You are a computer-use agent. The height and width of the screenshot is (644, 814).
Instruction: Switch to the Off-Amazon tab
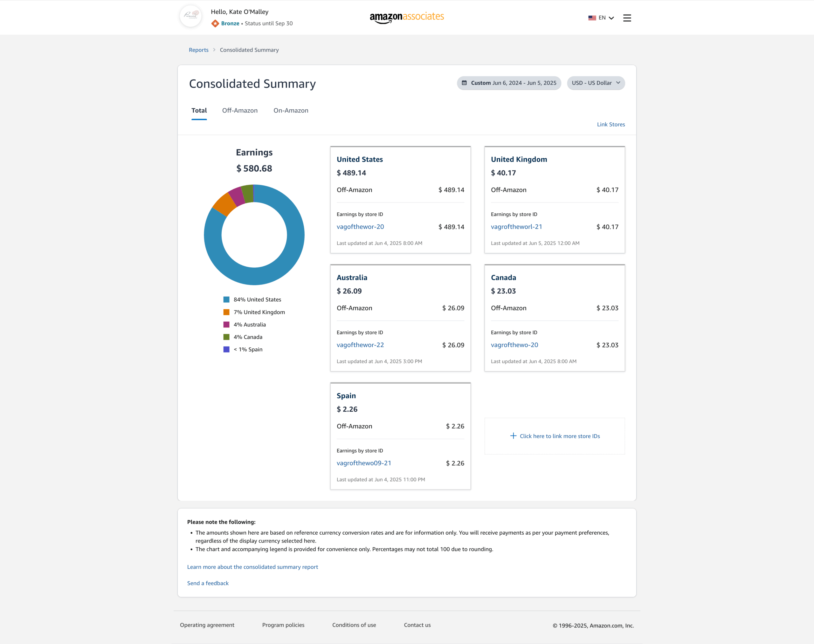240,111
